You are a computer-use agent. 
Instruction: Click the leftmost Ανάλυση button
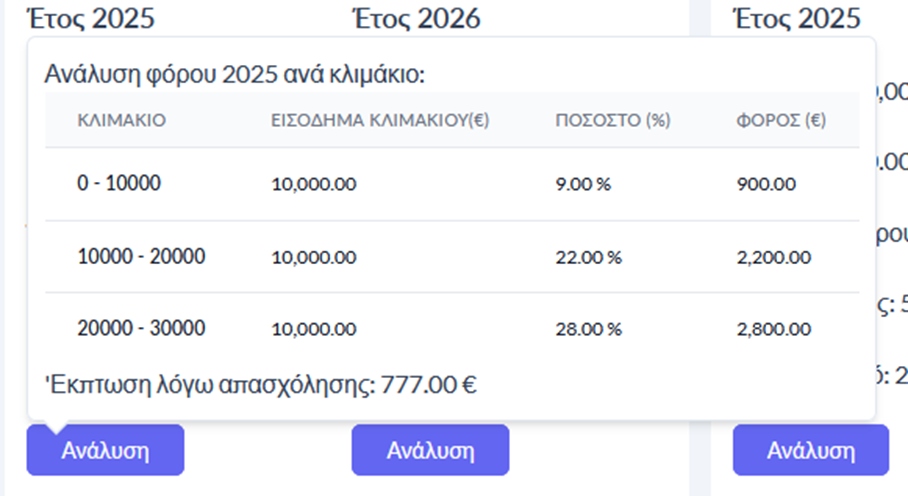coord(105,450)
